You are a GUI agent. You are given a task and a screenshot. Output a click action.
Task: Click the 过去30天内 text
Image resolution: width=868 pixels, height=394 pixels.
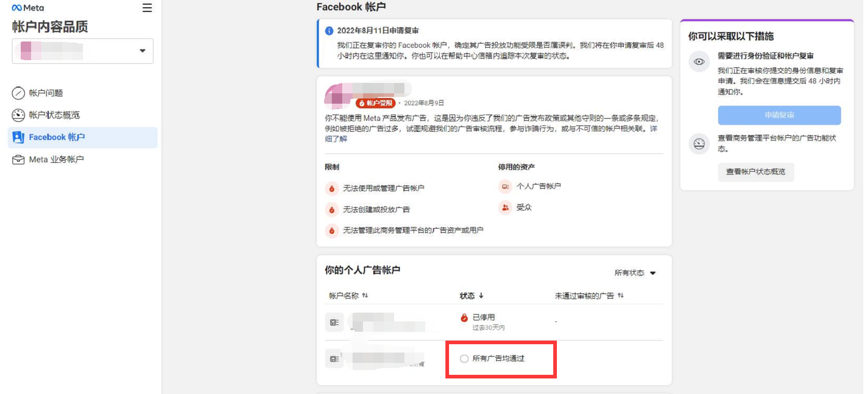[x=488, y=328]
